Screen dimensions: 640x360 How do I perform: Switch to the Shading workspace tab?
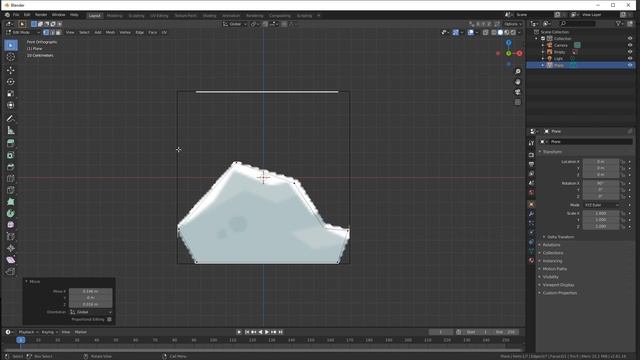tap(209, 16)
